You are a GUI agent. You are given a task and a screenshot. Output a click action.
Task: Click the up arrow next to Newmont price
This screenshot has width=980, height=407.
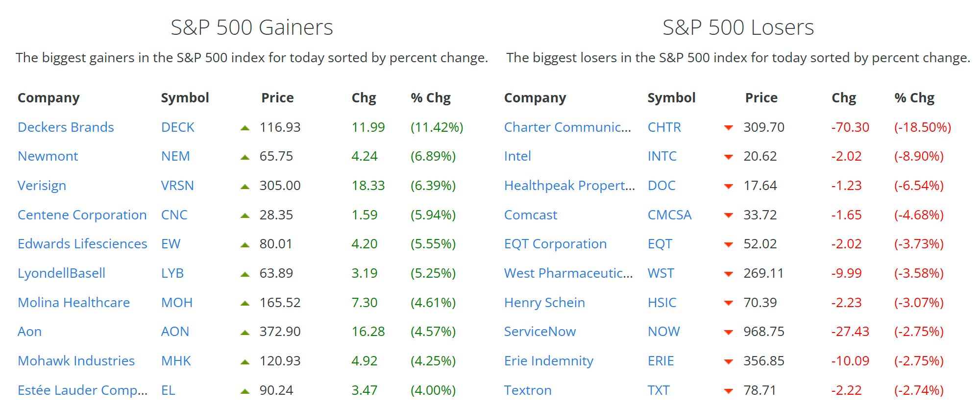tap(245, 157)
